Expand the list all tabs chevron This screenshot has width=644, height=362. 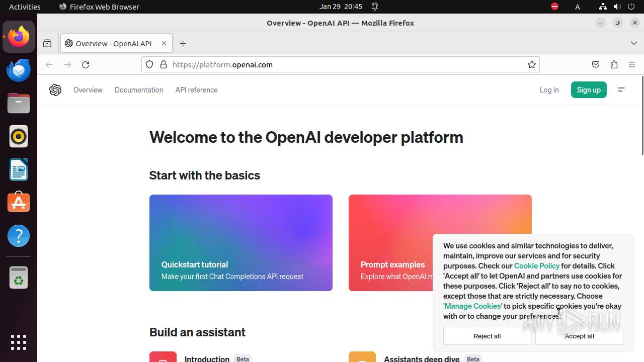633,44
